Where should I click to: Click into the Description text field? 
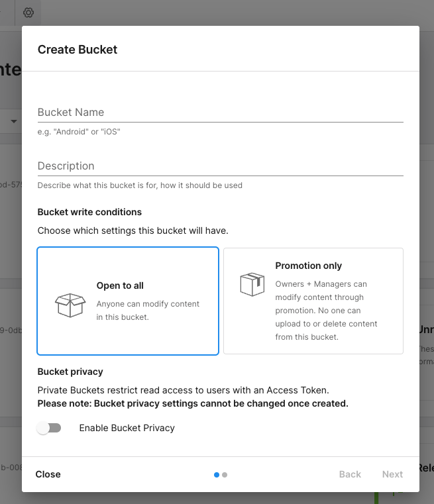220,166
